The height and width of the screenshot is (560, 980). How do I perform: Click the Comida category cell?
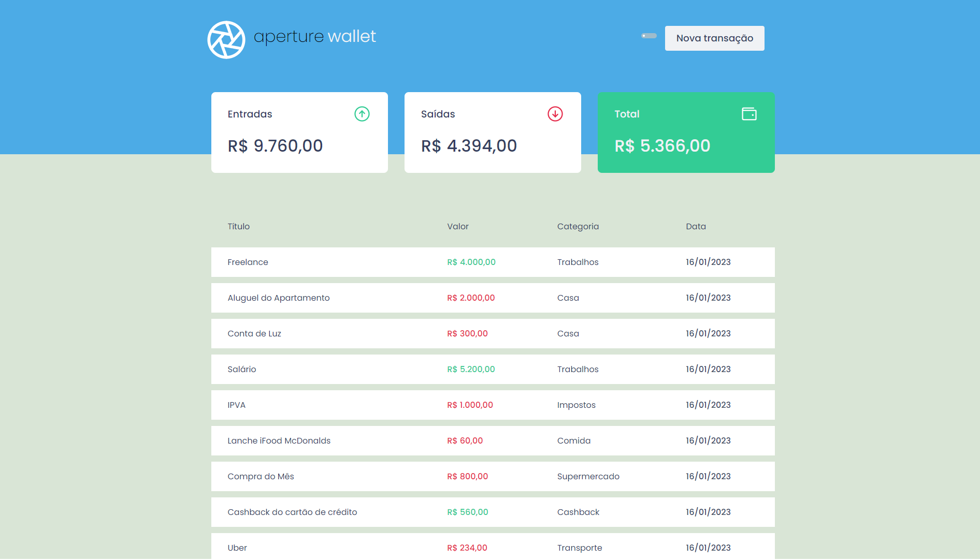[574, 441]
